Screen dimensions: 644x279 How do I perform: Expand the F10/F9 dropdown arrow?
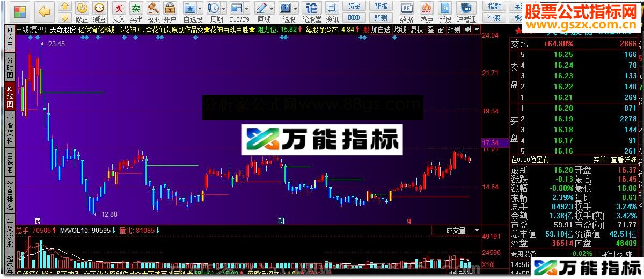tap(246, 9)
